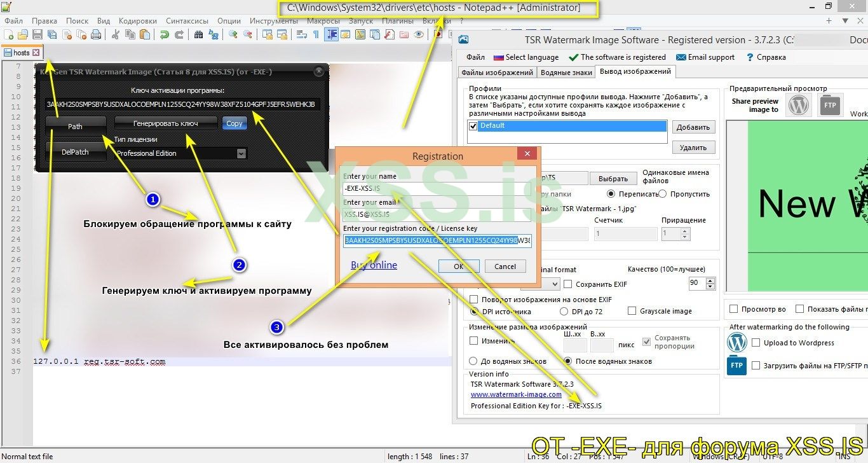Image resolution: width=868 pixels, height=463 pixels.
Task: Share preview image to WordPress icon
Action: tap(799, 106)
